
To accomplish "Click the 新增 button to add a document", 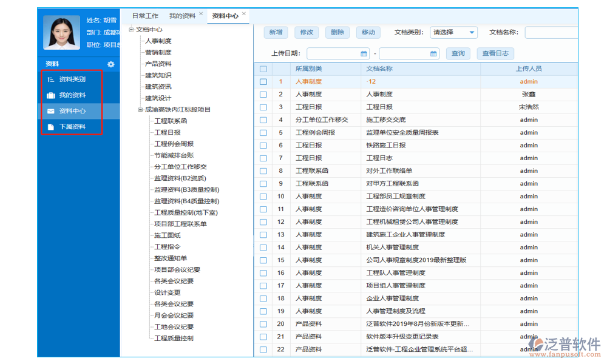I will (276, 32).
